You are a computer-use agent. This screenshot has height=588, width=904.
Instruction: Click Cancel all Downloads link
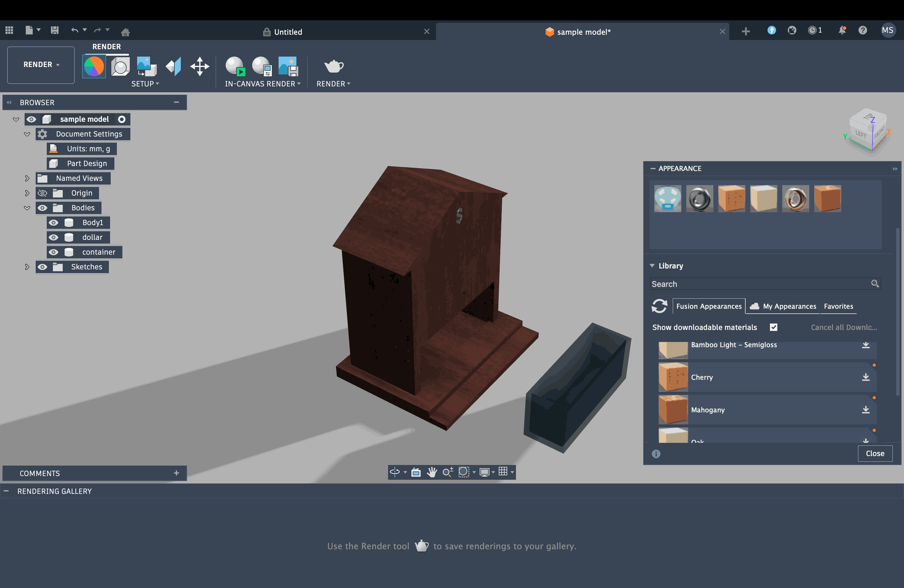coord(844,328)
